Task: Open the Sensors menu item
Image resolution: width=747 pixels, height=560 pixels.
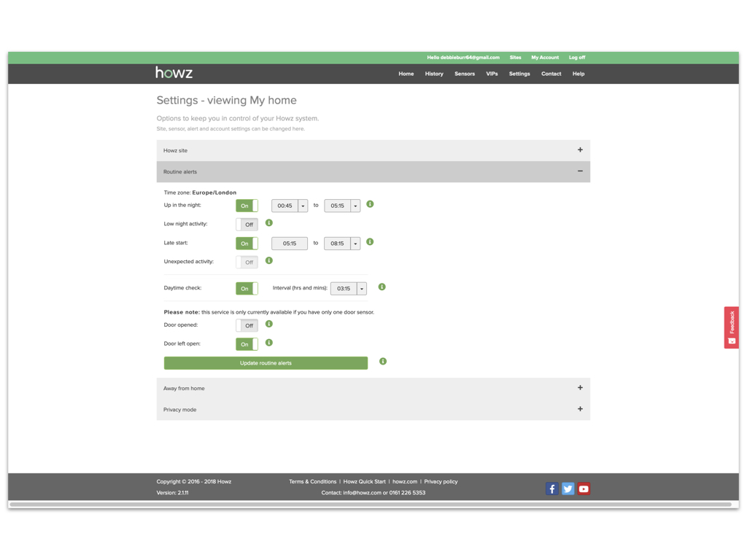Action: pyautogui.click(x=464, y=74)
